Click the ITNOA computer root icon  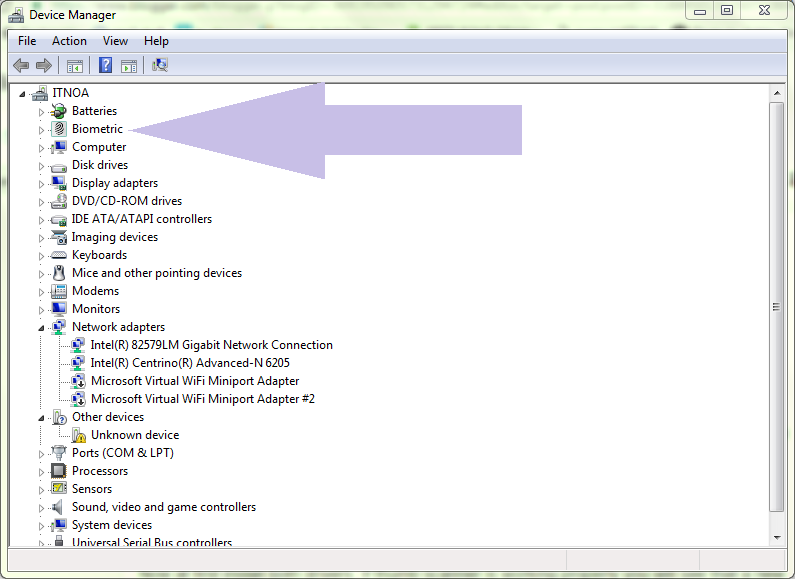tap(40, 93)
